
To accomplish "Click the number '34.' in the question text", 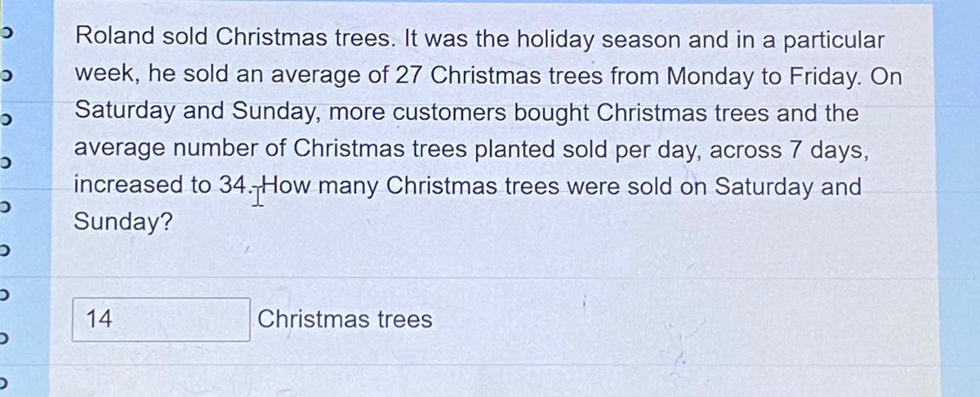I will tap(235, 186).
